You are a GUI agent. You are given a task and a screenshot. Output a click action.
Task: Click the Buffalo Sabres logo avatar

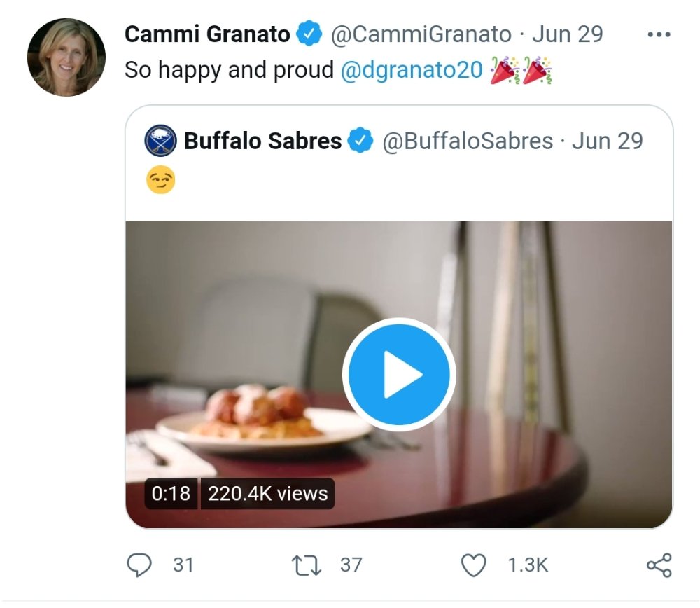pyautogui.click(x=161, y=140)
